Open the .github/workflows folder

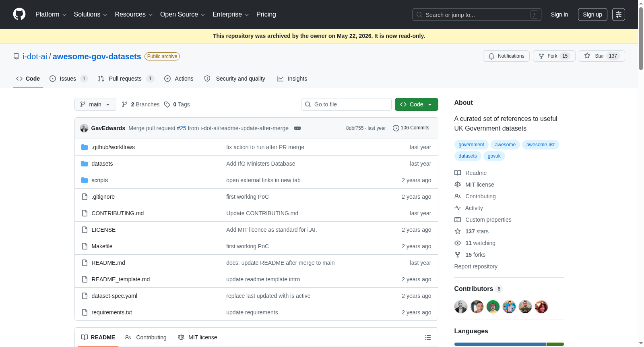[113, 147]
